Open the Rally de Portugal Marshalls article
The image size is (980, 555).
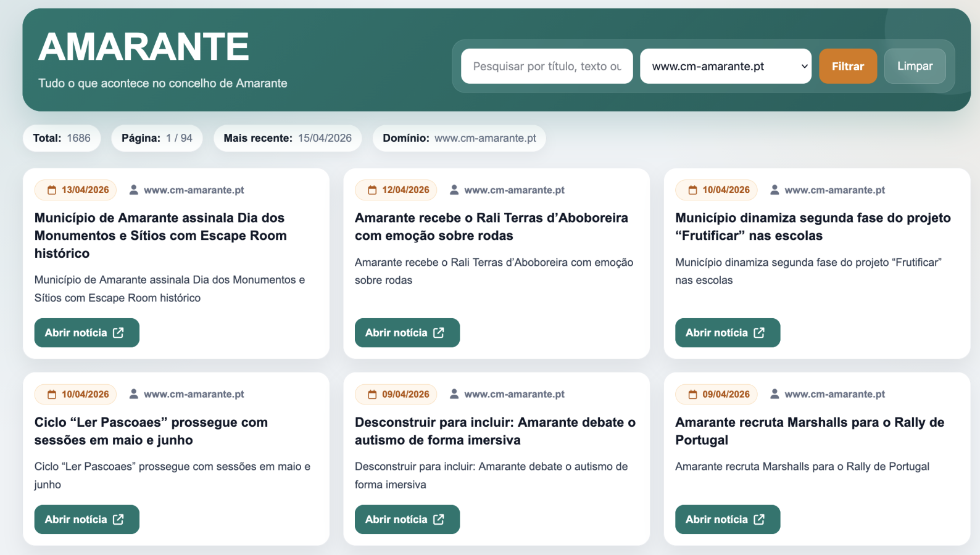click(x=727, y=520)
